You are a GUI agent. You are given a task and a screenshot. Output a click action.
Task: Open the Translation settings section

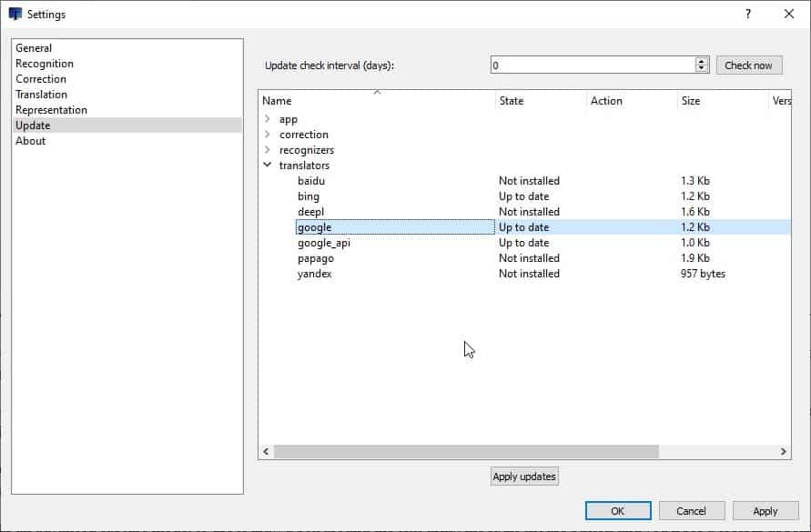click(41, 95)
